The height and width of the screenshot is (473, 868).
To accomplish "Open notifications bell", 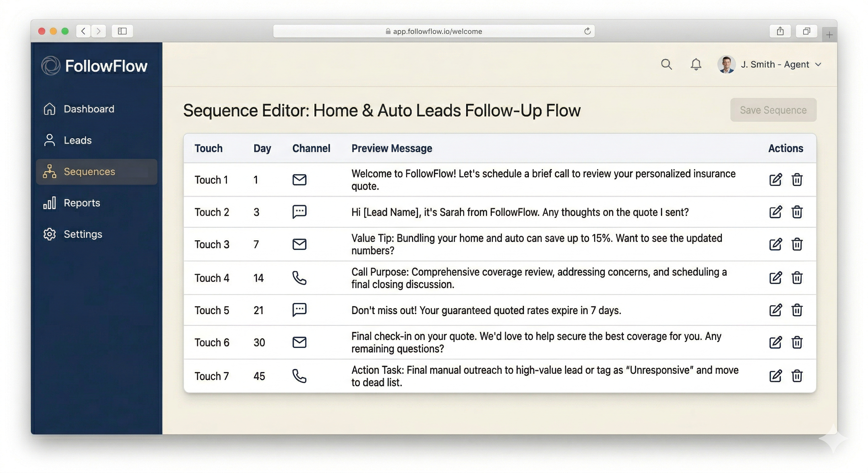I will click(x=696, y=64).
